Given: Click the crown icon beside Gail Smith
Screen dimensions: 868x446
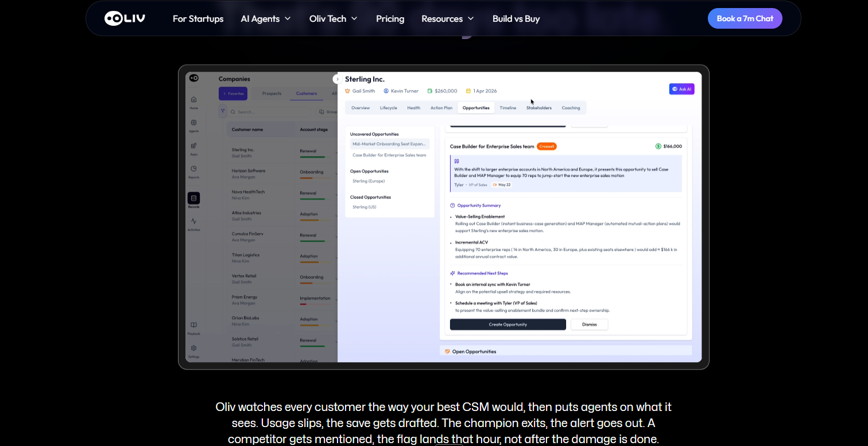Looking at the screenshot, I should tap(347, 91).
